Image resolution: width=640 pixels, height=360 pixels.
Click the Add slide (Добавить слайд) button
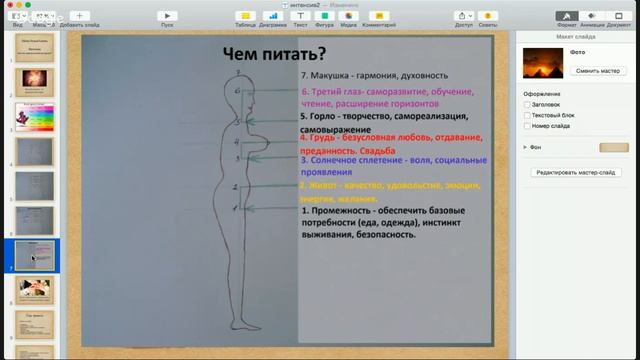[x=80, y=16]
